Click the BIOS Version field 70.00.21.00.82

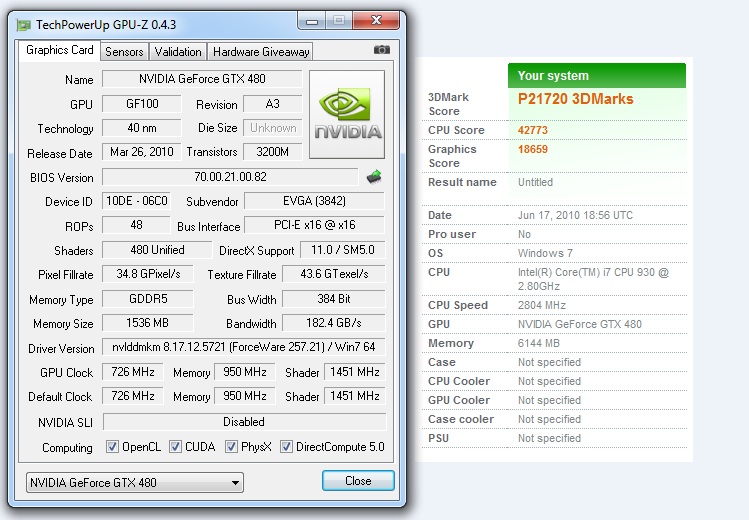(x=230, y=177)
